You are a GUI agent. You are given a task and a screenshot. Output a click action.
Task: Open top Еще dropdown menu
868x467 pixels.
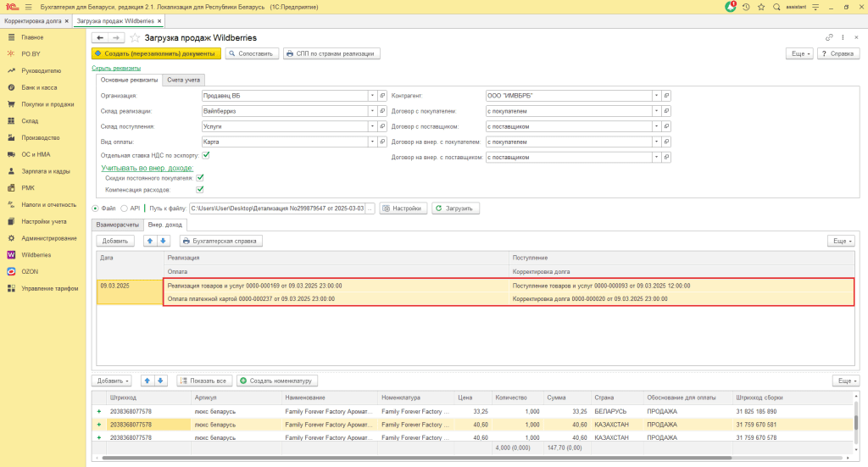tap(799, 53)
